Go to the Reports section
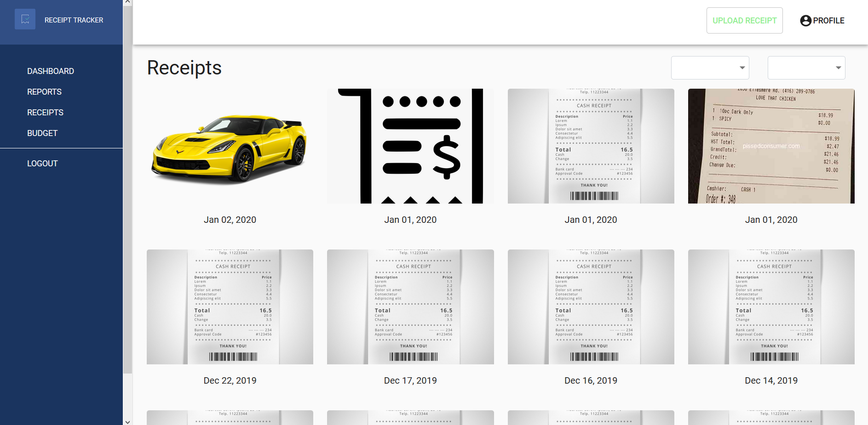The width and height of the screenshot is (868, 425). coord(44,92)
